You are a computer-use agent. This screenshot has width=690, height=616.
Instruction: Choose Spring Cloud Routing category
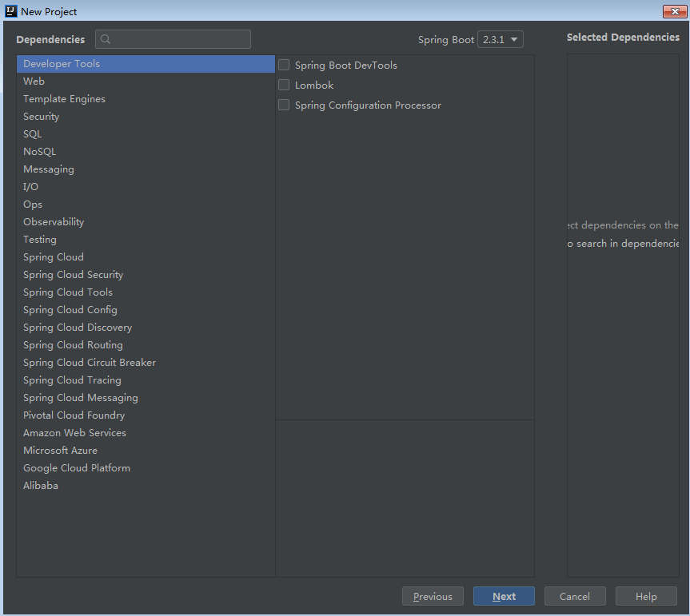[x=146, y=345]
